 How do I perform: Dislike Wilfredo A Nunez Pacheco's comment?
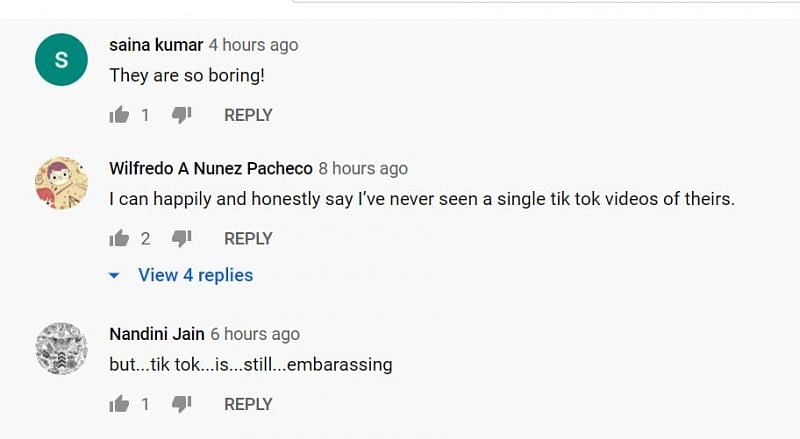coord(181,238)
